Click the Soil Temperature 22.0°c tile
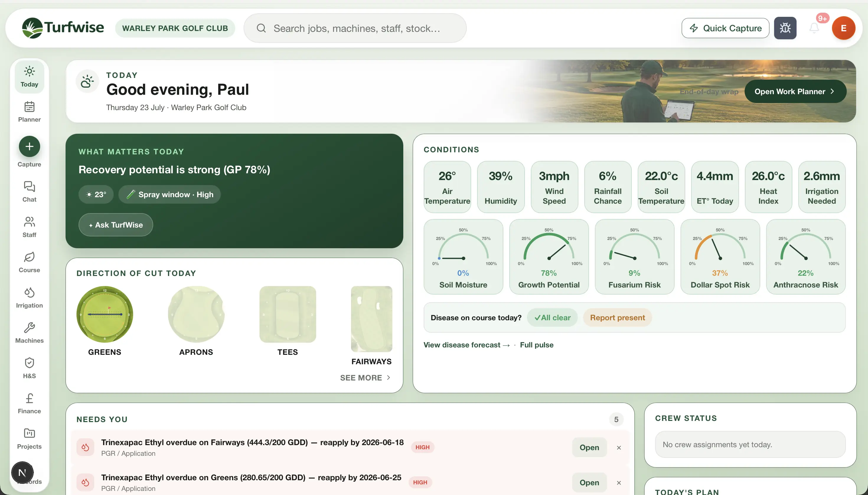Screen dimensions: 868x495 coord(661,187)
